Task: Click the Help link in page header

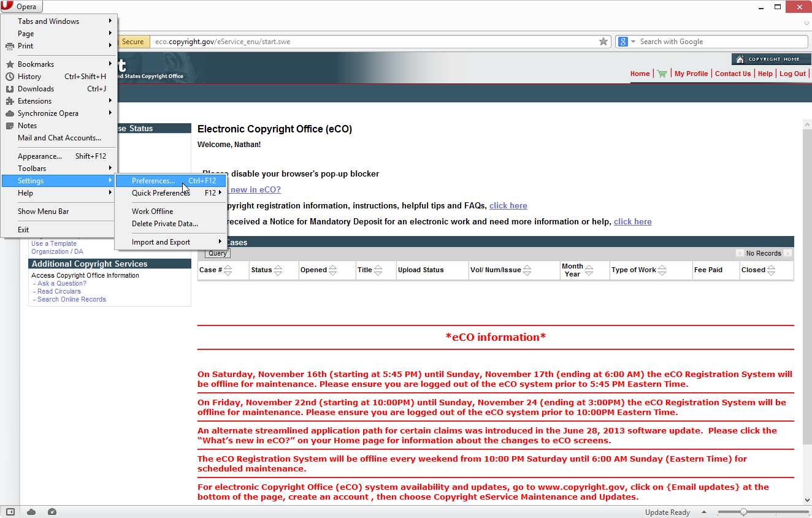Action: (x=765, y=74)
